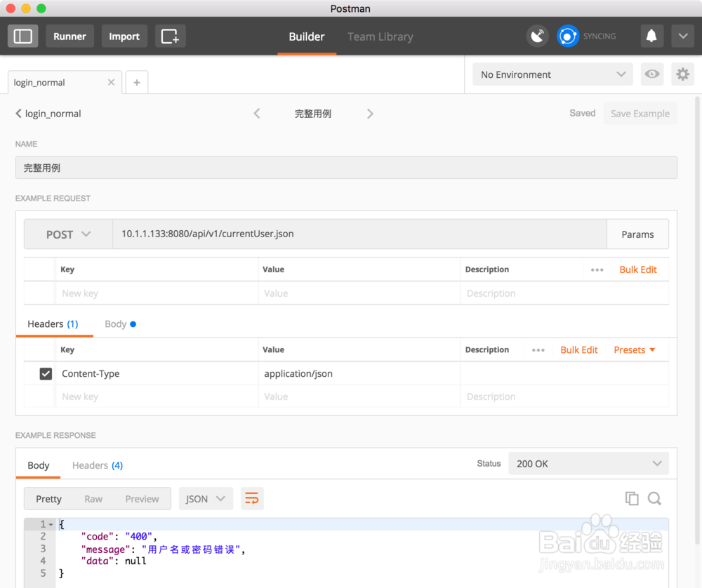Collapse JSON line 1 fold arrow
The width and height of the screenshot is (702, 588).
[x=51, y=524]
